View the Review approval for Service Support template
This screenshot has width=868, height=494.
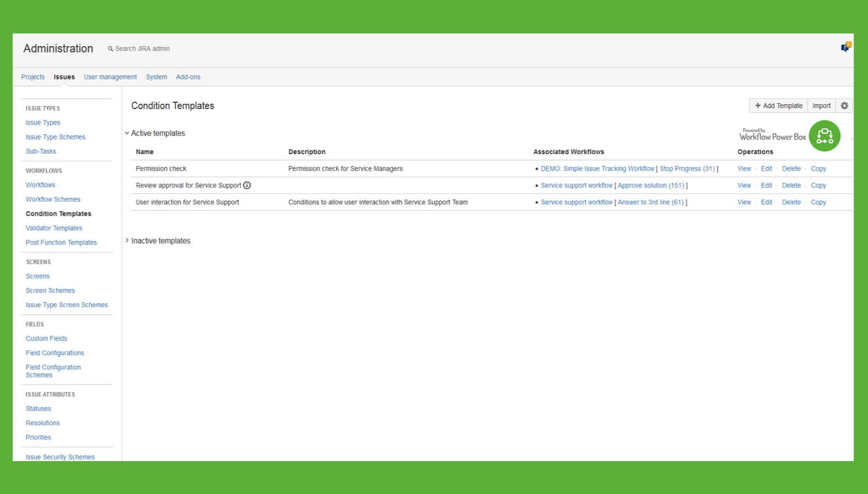click(744, 186)
